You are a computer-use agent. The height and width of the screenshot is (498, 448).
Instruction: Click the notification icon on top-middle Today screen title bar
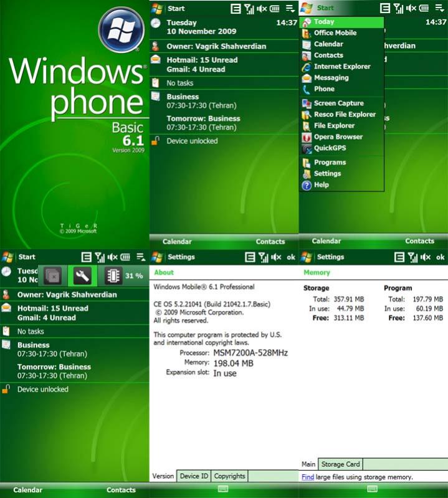236,9
